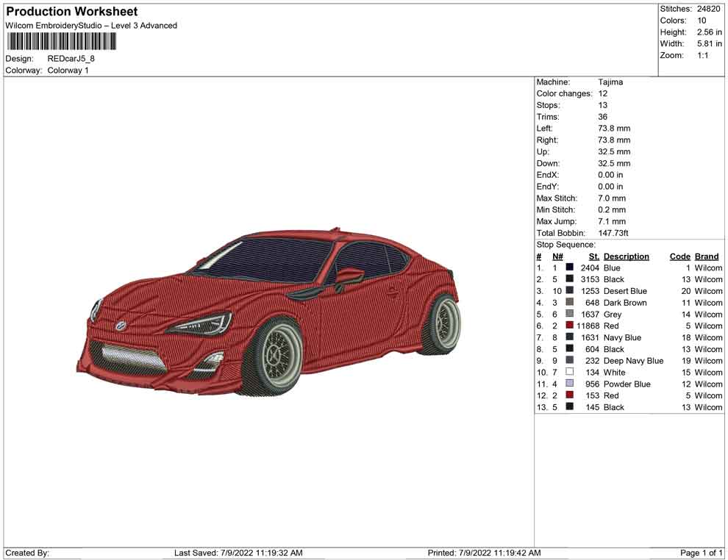728x560 pixels.
Task: Click the Code column header
Action: [679, 256]
